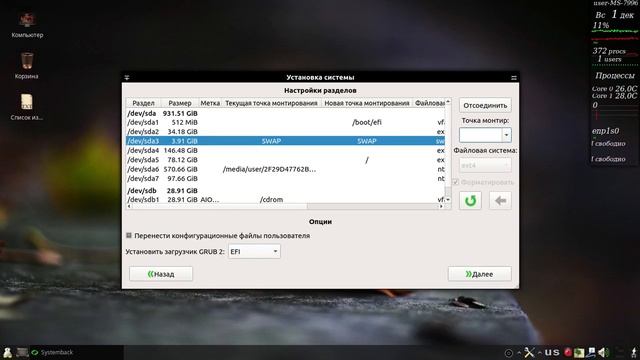Toggle the Форматировать checkbox
This screenshot has width=640, height=360.
pos(456,182)
